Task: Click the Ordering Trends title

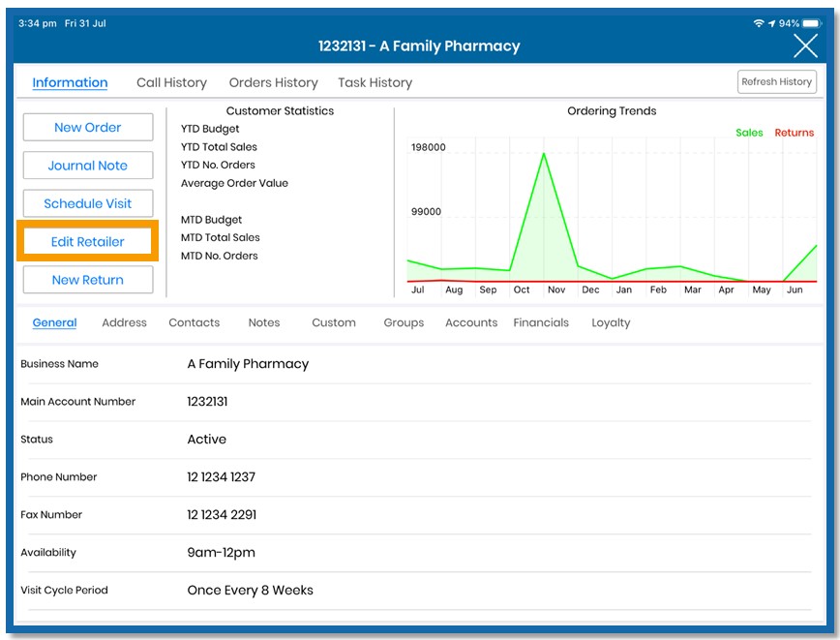Action: pyautogui.click(x=612, y=111)
